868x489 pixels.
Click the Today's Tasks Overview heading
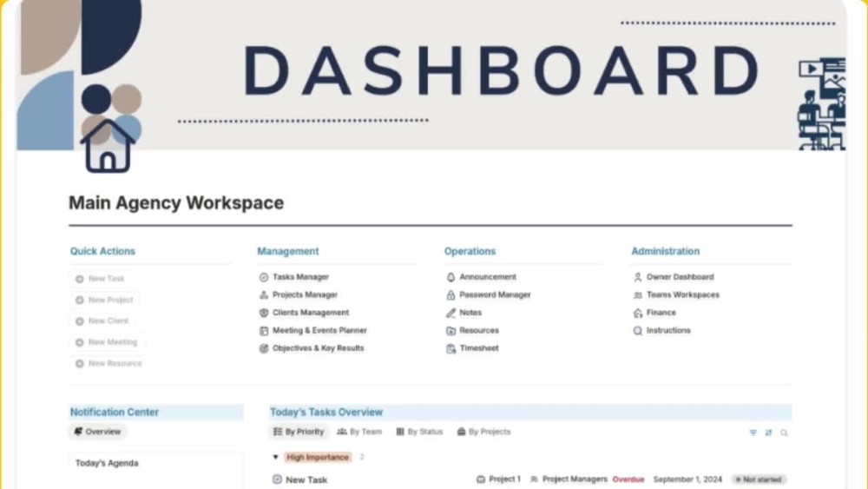[x=326, y=412]
